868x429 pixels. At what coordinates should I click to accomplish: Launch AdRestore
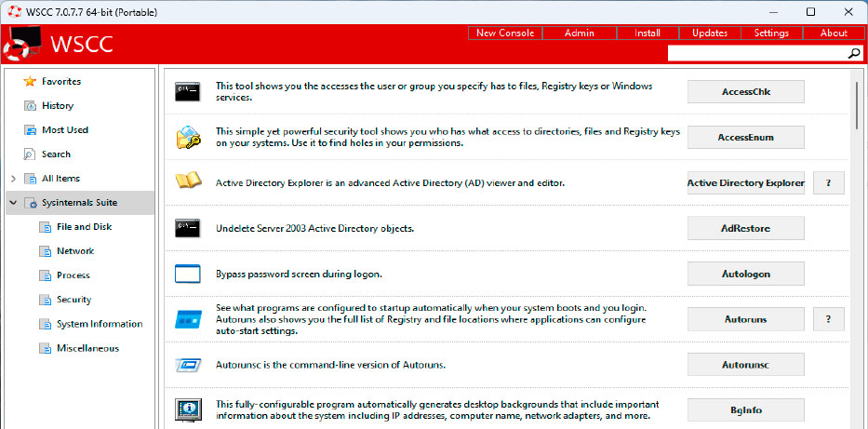(745, 228)
